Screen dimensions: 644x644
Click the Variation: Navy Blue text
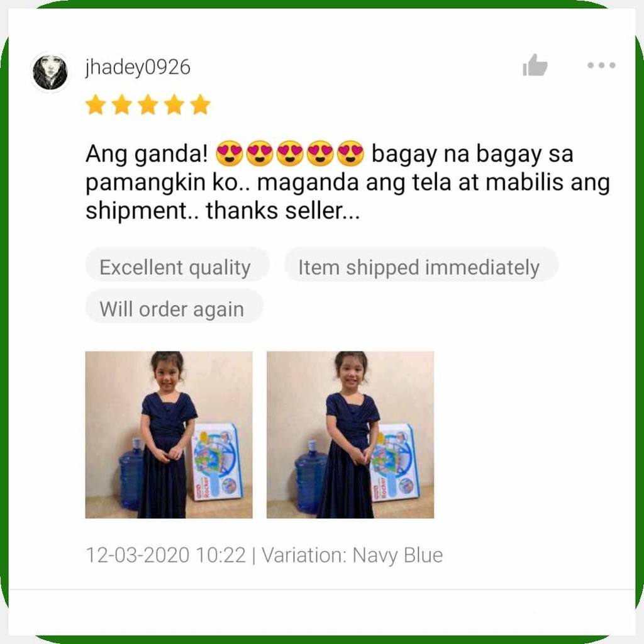352,555
